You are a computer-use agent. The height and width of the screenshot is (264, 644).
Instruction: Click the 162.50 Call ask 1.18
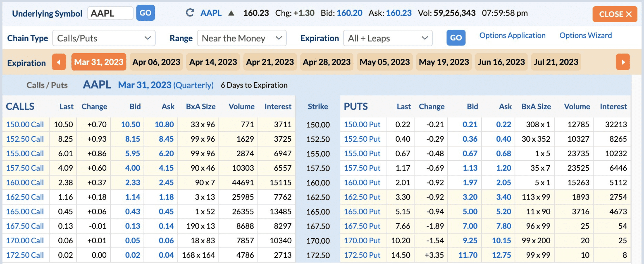166,197
